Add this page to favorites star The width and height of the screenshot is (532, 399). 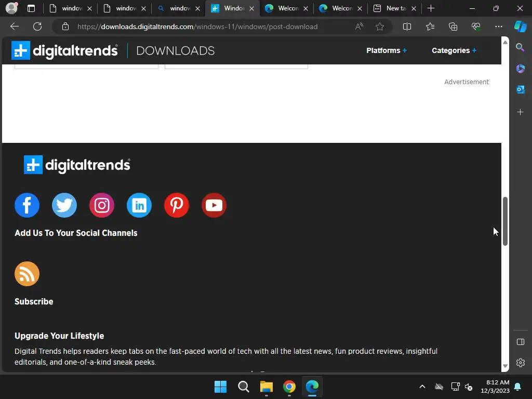380,26
